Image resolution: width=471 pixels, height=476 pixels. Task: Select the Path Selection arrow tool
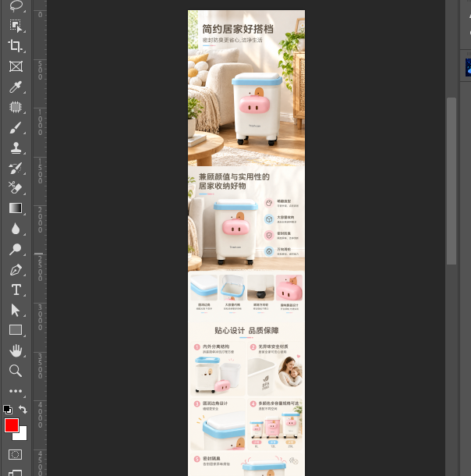pyautogui.click(x=16, y=311)
